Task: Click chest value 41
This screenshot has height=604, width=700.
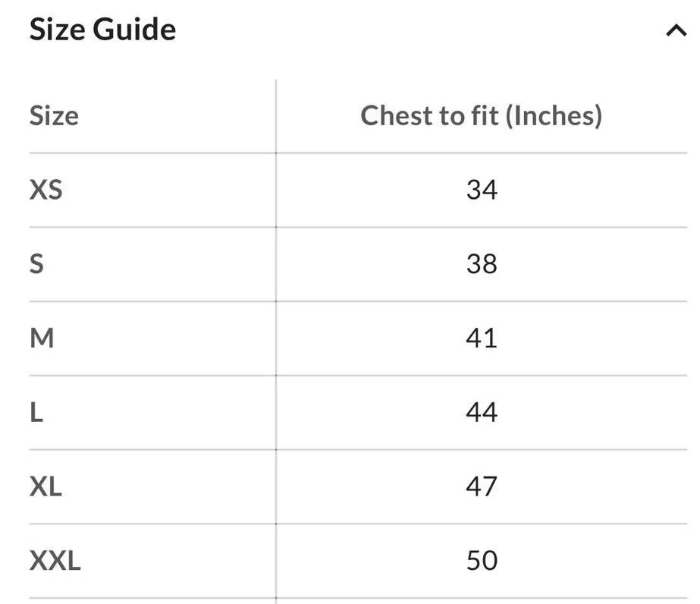Action: 482,338
